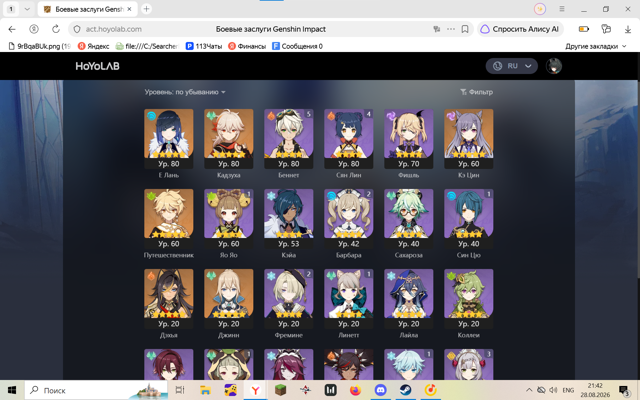640x400 pixels.
Task: Open a new browser tab
Action: (146, 9)
